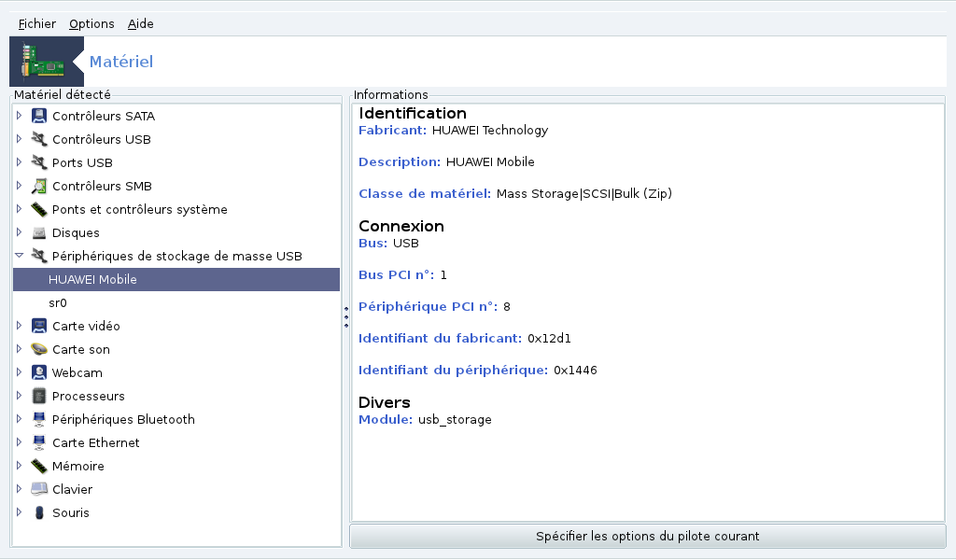Click the Souris mouse icon
Screen dimensions: 956x560
[39, 512]
